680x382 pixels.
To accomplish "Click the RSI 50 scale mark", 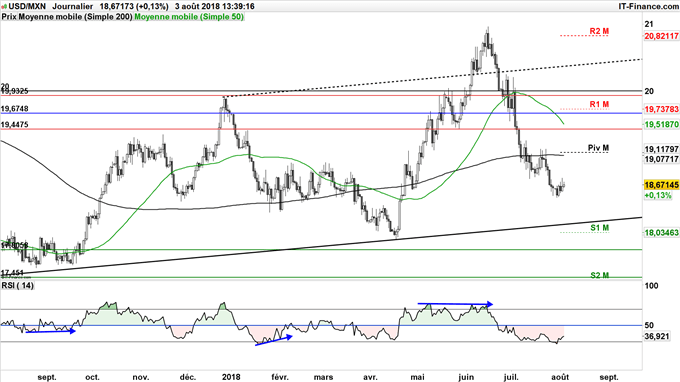I will click(x=649, y=325).
